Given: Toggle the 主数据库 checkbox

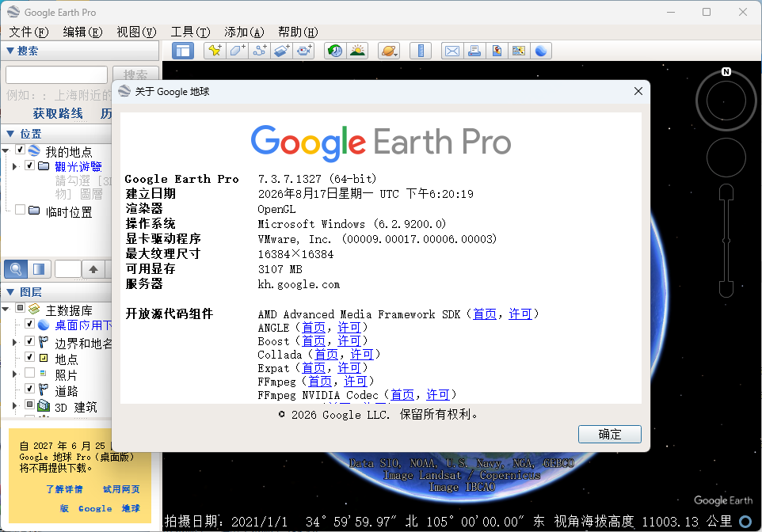Looking at the screenshot, I should 21,308.
